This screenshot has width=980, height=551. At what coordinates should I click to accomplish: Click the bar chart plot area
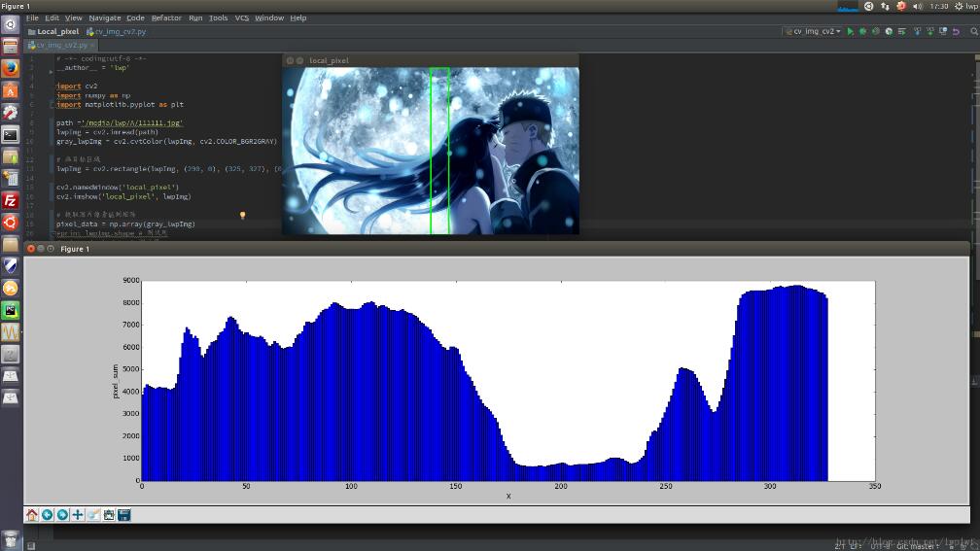(x=508, y=381)
